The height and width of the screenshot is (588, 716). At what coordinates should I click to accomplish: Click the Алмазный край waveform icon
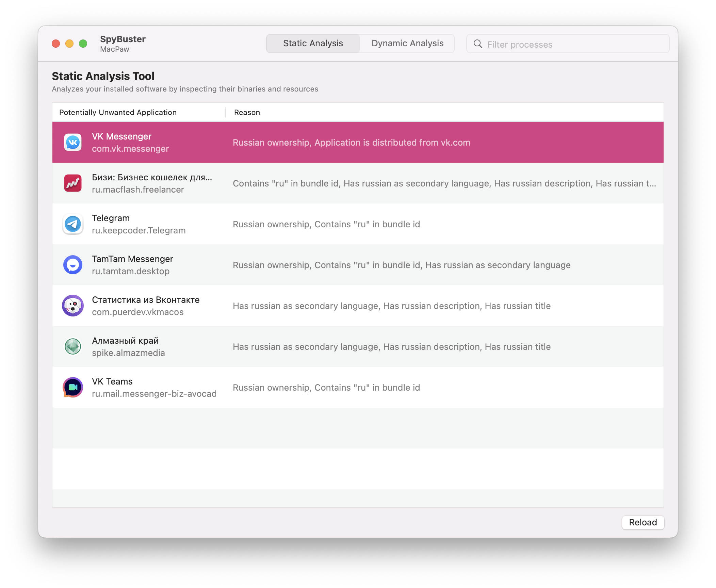72,346
